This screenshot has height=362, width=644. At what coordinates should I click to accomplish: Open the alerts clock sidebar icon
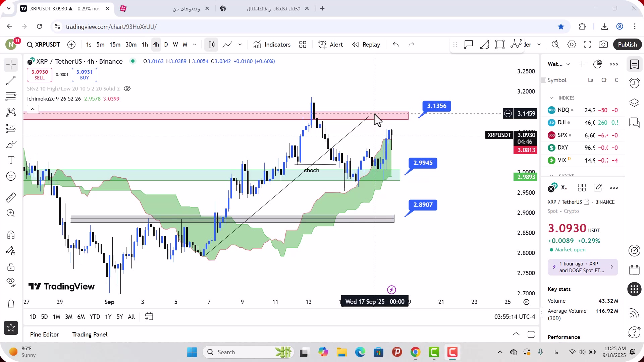pyautogui.click(x=635, y=83)
